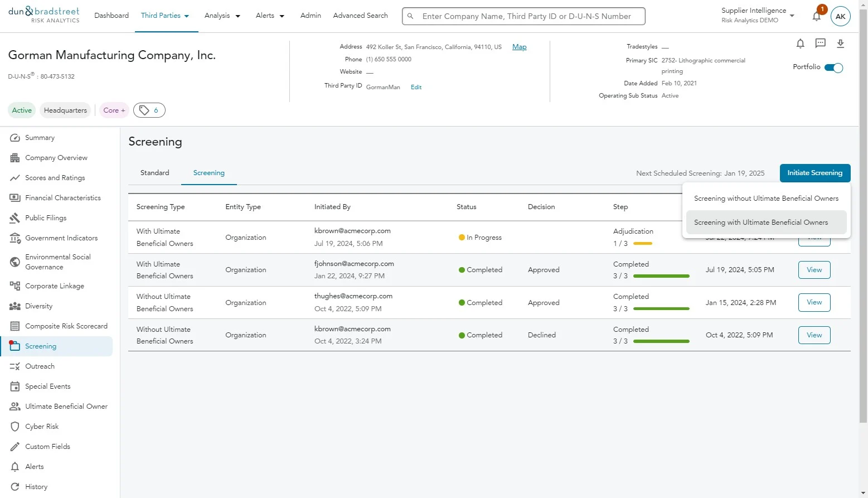The height and width of the screenshot is (498, 868).
Task: Open Public Filings gavel in sidebar
Action: (15, 218)
